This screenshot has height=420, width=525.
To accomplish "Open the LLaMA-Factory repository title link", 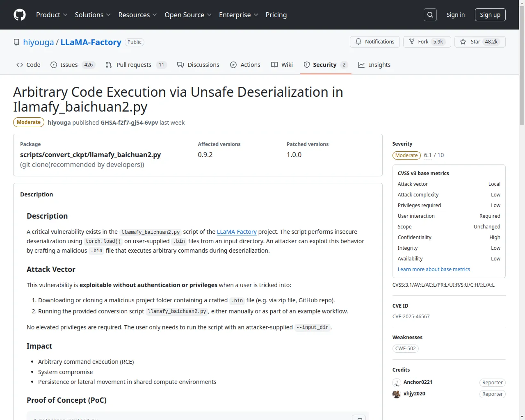I will (91, 42).
